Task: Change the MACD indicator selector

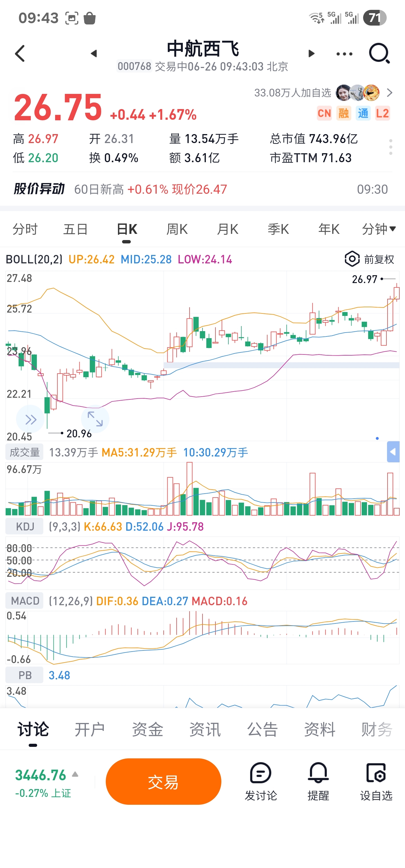Action: pos(24,601)
